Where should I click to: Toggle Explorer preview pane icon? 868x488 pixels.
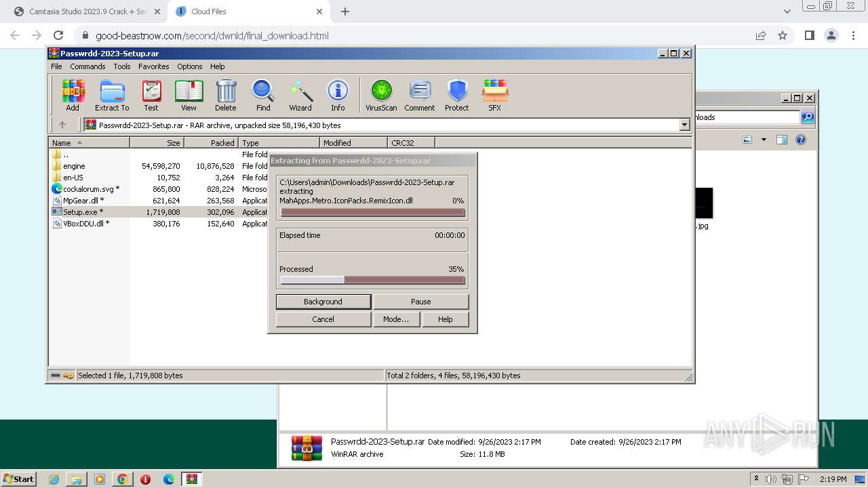(781, 140)
